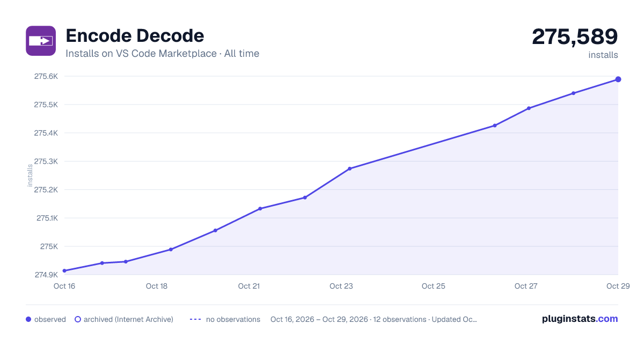Image resolution: width=644 pixels, height=338 pixels.
Task: Click the data point just before Oct 27
Action: click(529, 108)
